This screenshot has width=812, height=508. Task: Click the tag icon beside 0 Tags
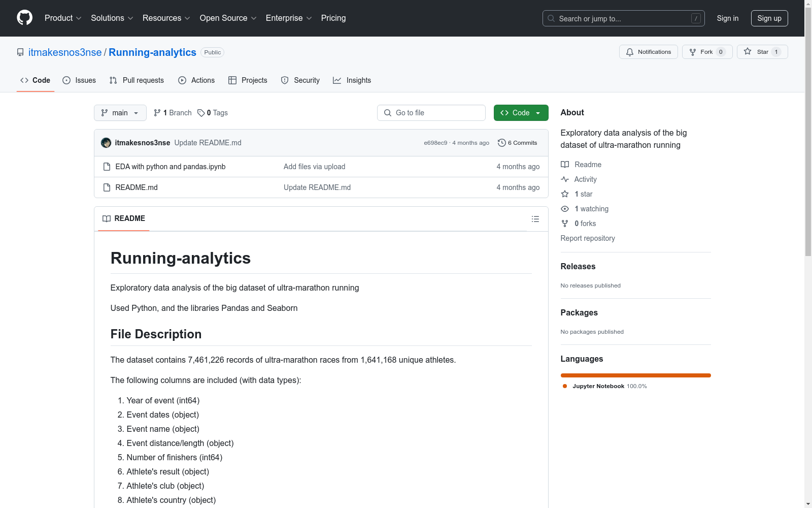click(201, 113)
